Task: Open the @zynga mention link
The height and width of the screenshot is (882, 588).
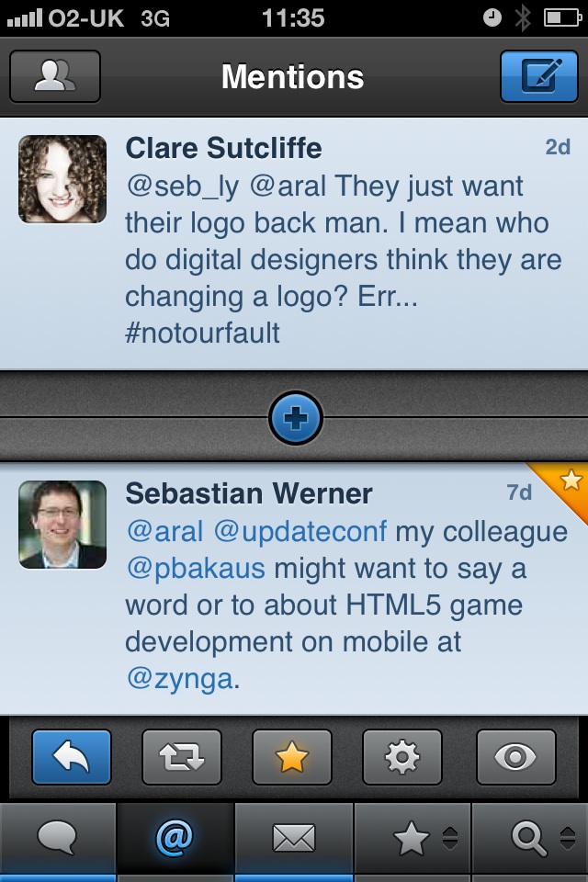Action: click(x=182, y=679)
